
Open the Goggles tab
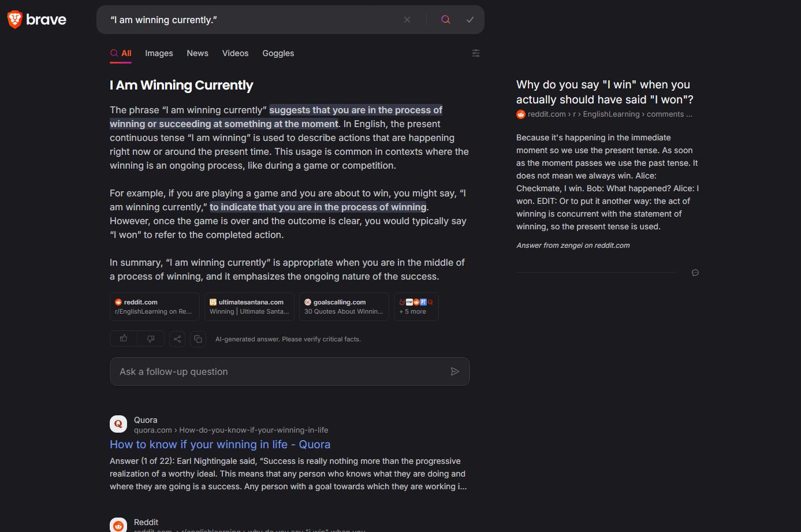pyautogui.click(x=278, y=53)
